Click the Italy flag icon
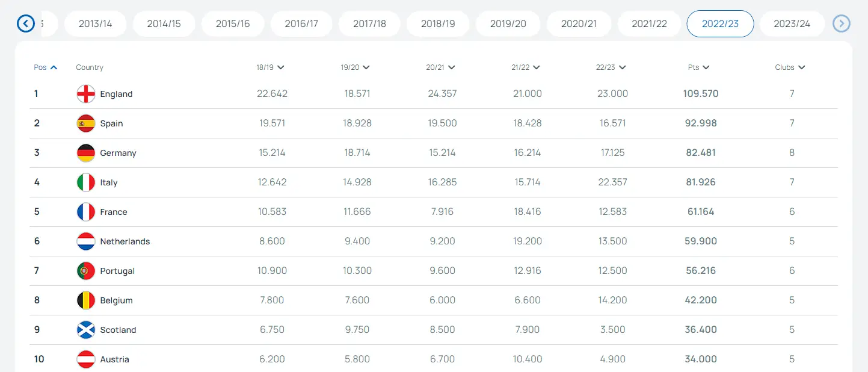This screenshot has height=372, width=868. coord(86,182)
